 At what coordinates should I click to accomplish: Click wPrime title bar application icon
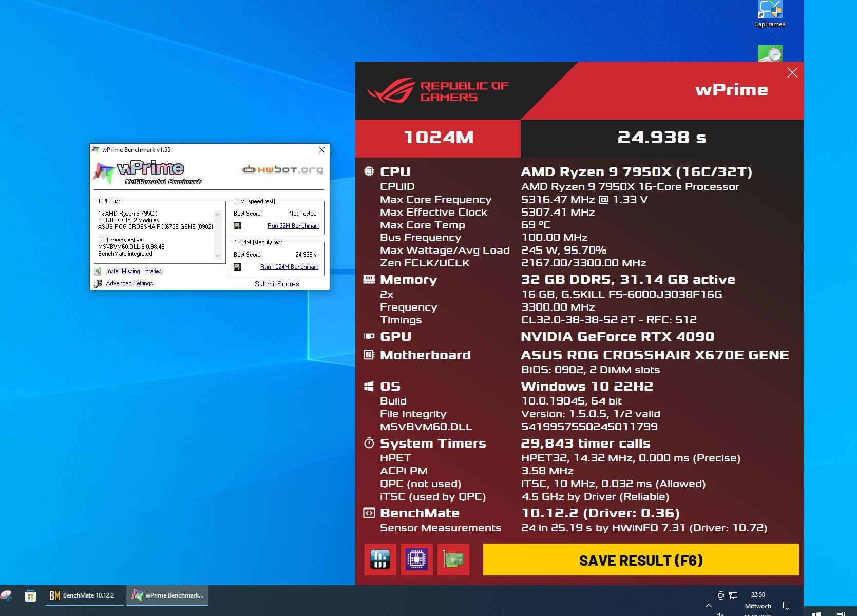click(96, 150)
